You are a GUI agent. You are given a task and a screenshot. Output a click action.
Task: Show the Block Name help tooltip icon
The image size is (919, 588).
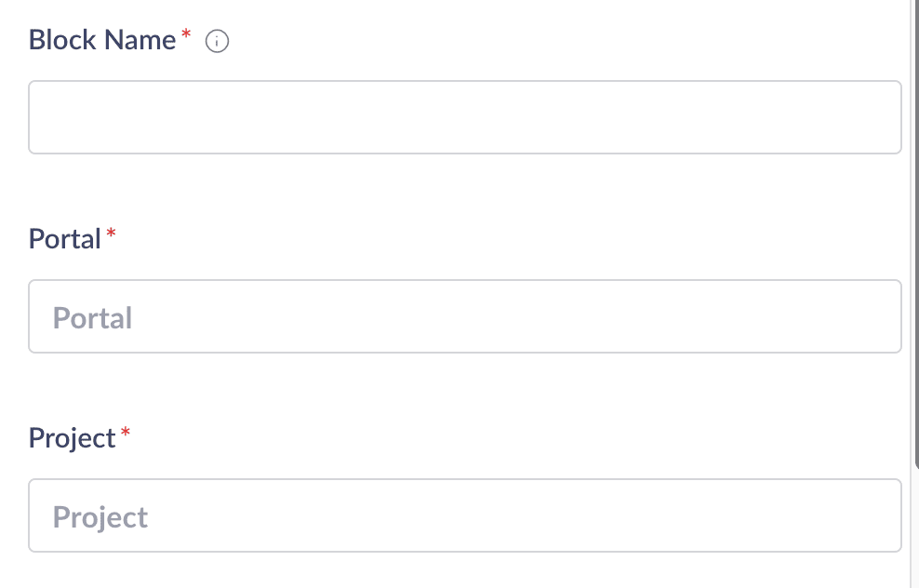click(217, 42)
